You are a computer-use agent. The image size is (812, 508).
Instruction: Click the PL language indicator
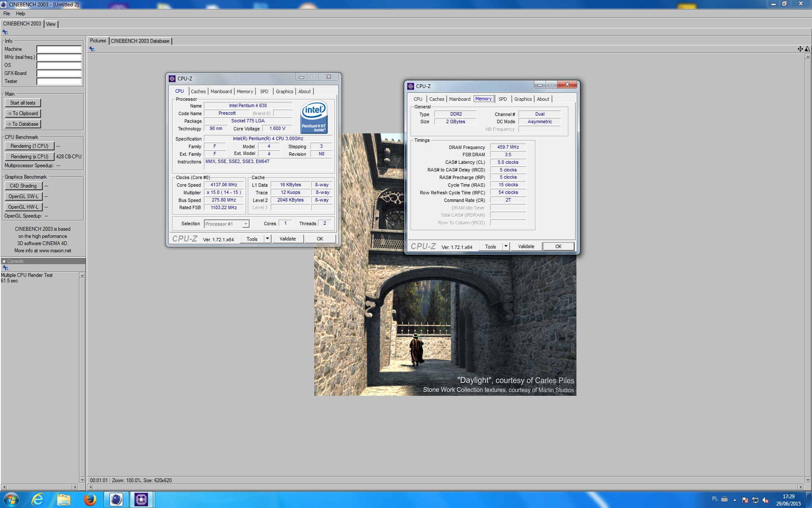click(x=715, y=499)
